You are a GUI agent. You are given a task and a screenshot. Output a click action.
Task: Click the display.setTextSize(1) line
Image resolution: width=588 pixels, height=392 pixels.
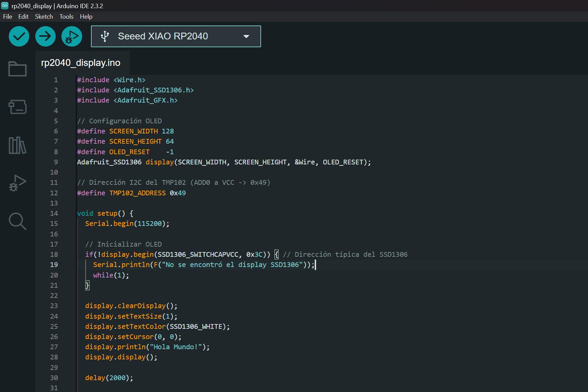coord(131,316)
